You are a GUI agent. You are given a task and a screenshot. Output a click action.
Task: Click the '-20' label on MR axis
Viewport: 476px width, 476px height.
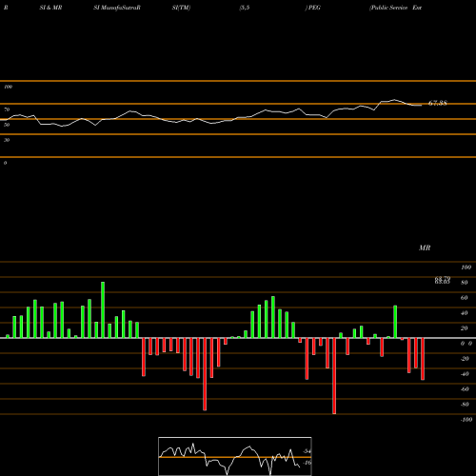point(465,359)
